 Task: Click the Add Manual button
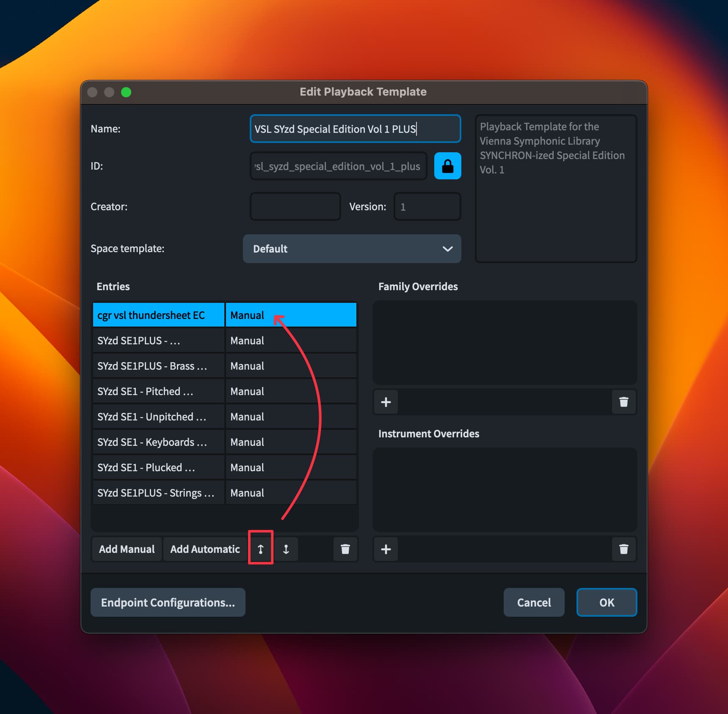click(x=127, y=549)
